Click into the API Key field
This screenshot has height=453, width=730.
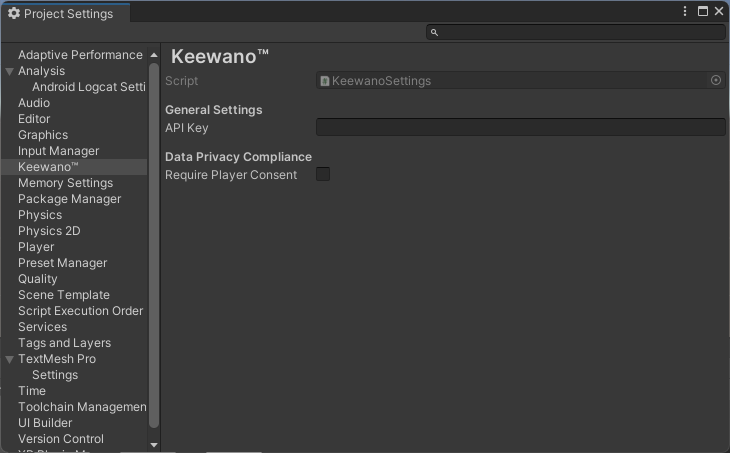pos(520,127)
